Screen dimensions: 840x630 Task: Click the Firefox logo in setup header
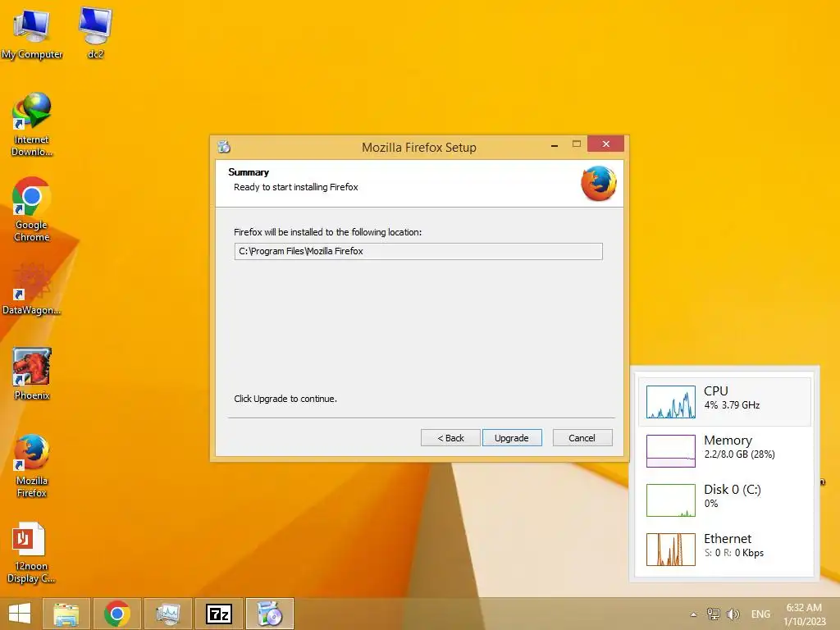(x=598, y=183)
